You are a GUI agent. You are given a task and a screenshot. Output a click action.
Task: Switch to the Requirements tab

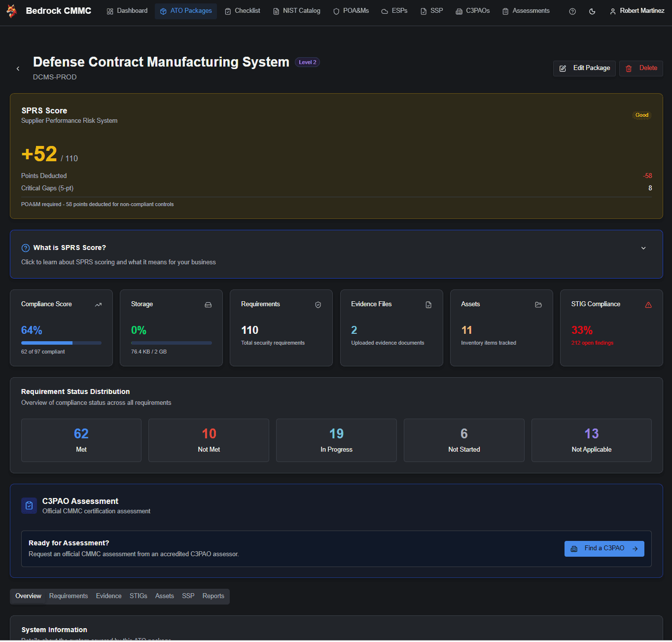click(x=69, y=596)
